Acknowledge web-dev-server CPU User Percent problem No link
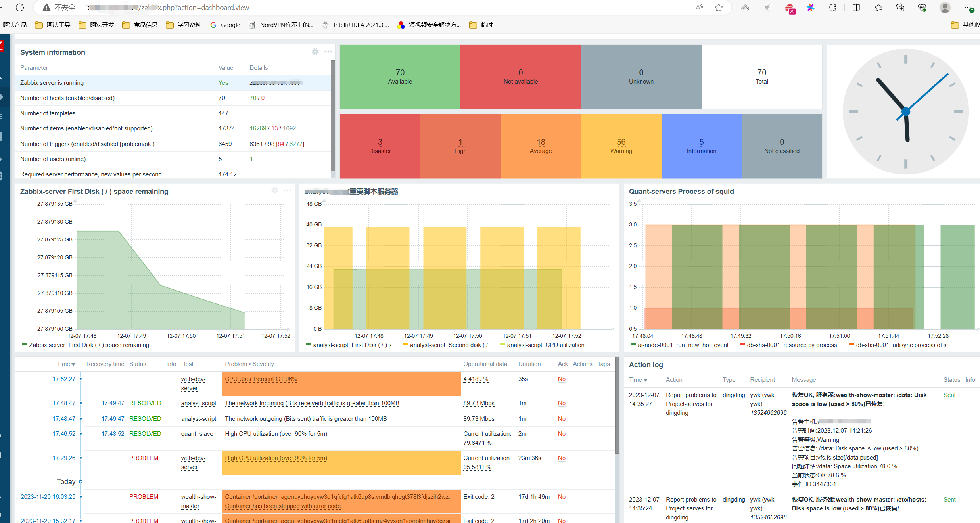The image size is (980, 523). pyautogui.click(x=562, y=379)
